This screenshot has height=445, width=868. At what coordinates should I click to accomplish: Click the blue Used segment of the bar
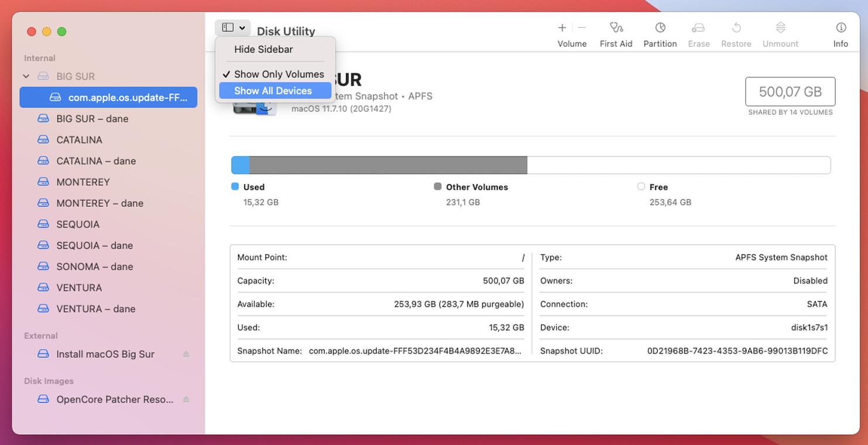tap(241, 165)
